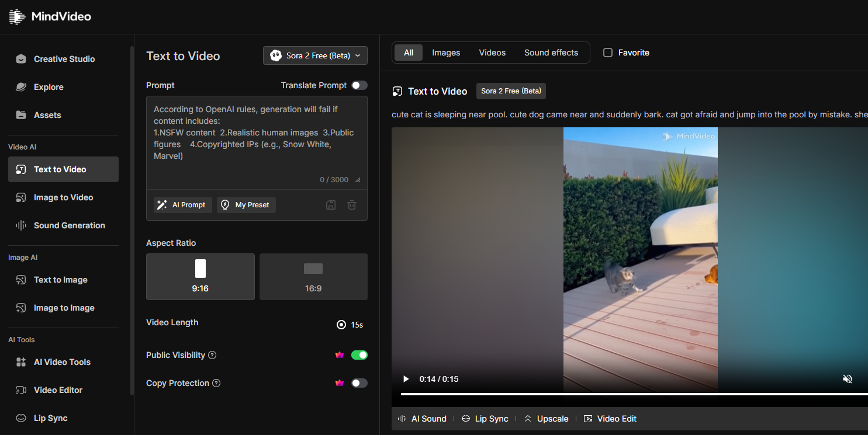Viewport: 868px width, 435px height.
Task: Go to Explore in the sidebar
Action: click(63, 87)
